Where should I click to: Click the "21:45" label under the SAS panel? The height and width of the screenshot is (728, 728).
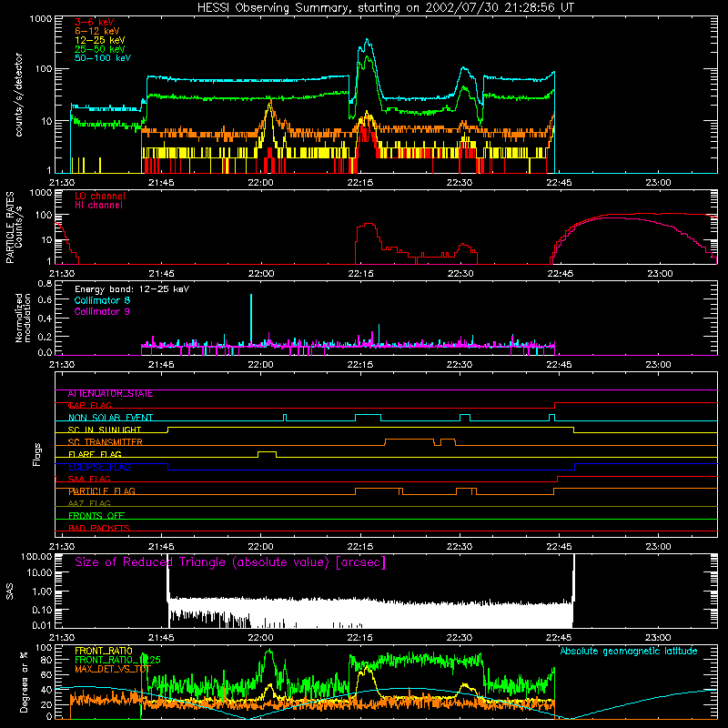[x=161, y=638]
